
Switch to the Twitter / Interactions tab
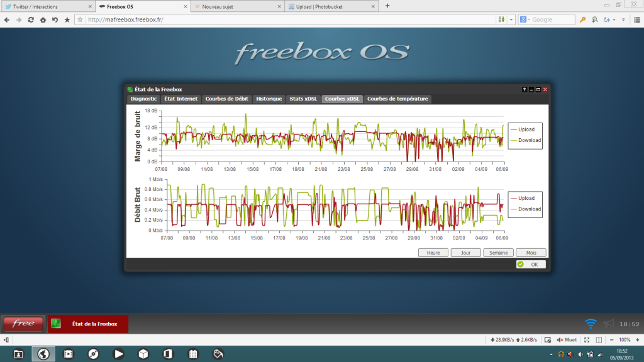tap(48, 6)
